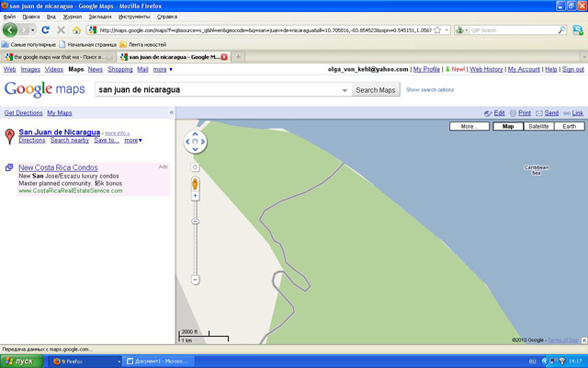Select the Map view button
Image resolution: width=588 pixels, height=368 pixels.
coord(508,126)
